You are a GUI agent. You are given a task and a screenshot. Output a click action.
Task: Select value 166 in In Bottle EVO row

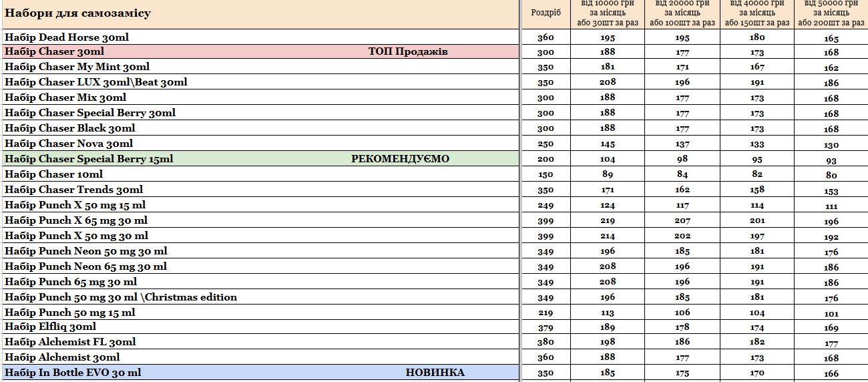(x=831, y=374)
